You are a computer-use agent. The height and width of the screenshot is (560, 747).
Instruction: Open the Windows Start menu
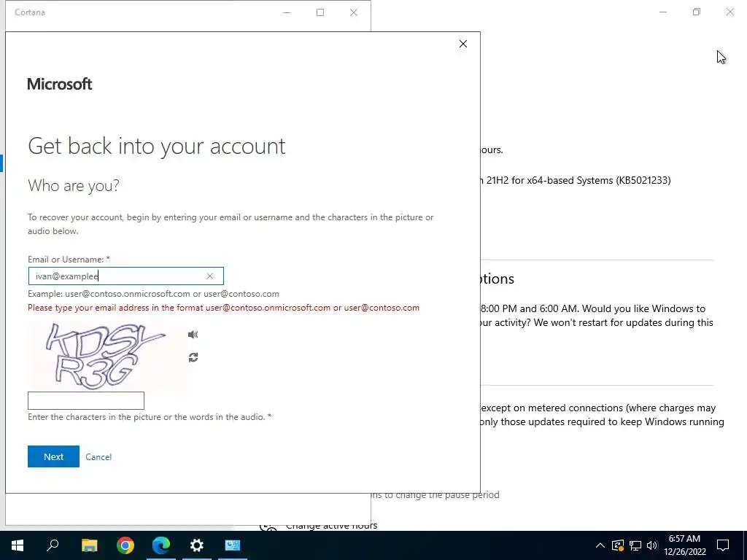18,545
